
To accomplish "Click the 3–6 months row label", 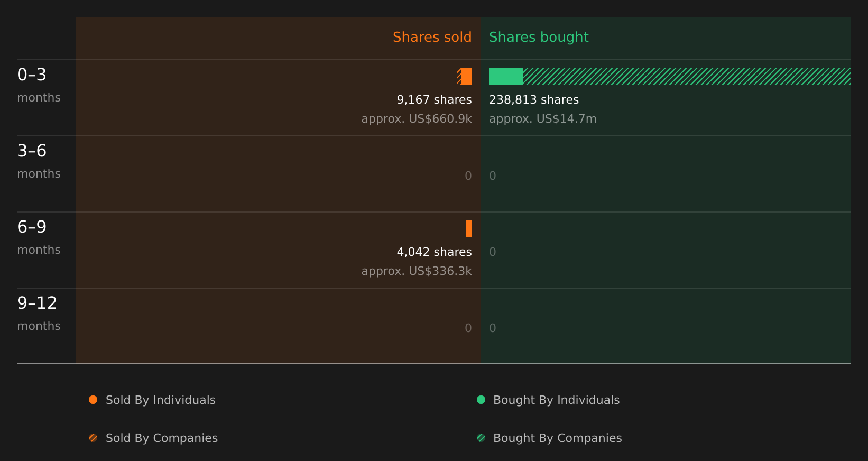I will point(39,161).
